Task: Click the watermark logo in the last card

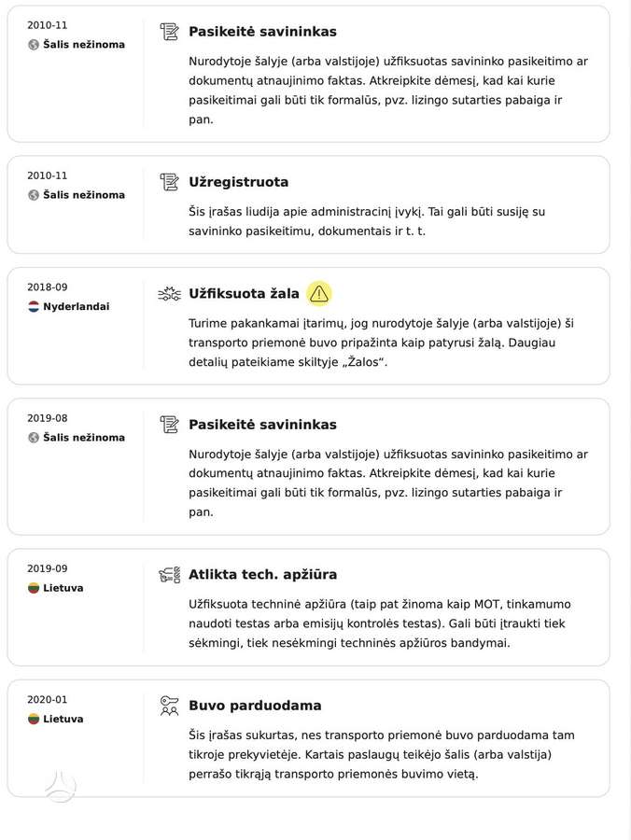Action: [60, 786]
